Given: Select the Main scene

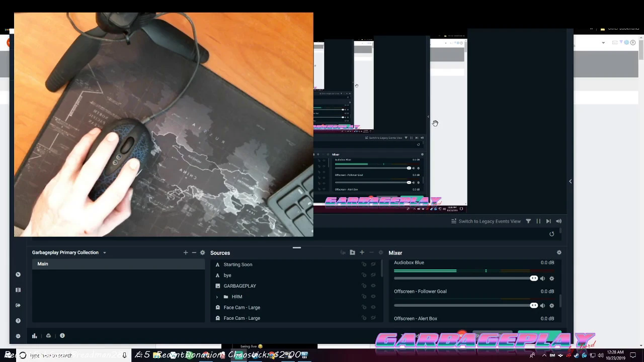Looking at the screenshot, I should click(x=118, y=264).
